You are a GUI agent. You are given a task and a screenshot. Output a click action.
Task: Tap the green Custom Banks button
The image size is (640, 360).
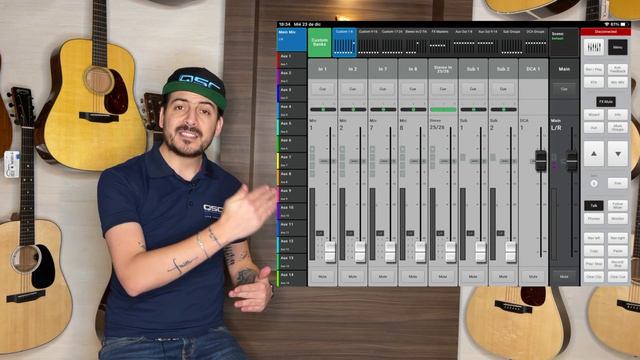click(320, 42)
